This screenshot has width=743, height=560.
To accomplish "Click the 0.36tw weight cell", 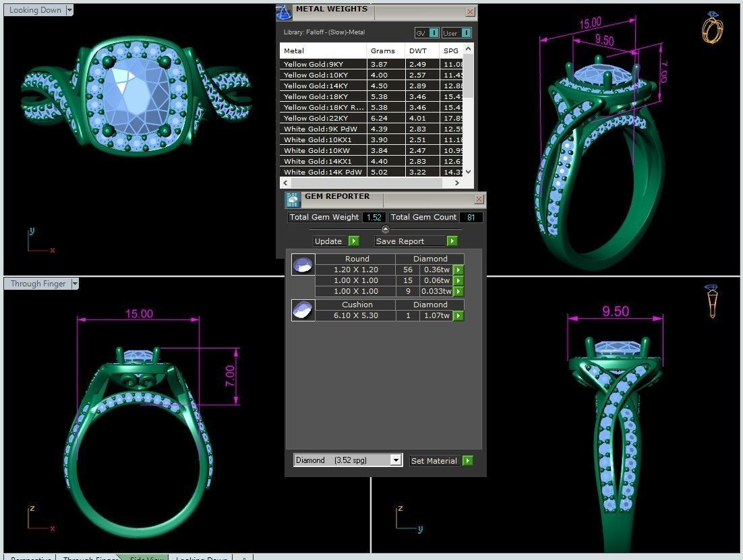I will [436, 270].
